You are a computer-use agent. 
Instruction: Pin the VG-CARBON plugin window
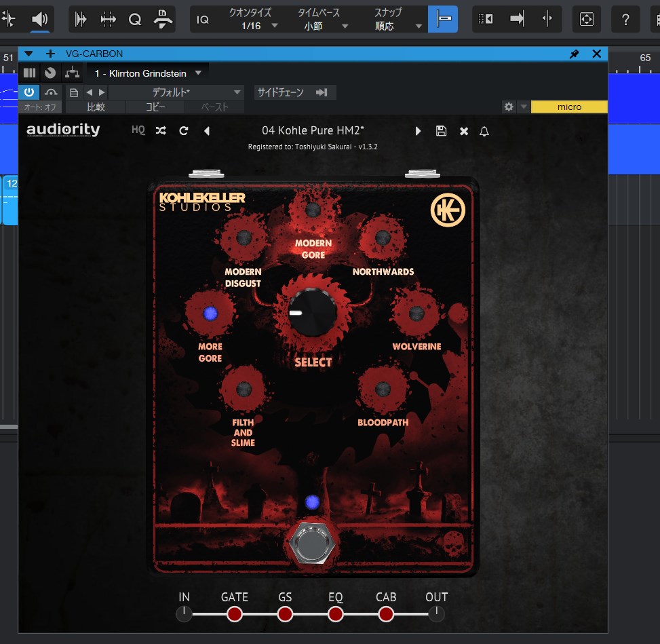click(x=575, y=54)
